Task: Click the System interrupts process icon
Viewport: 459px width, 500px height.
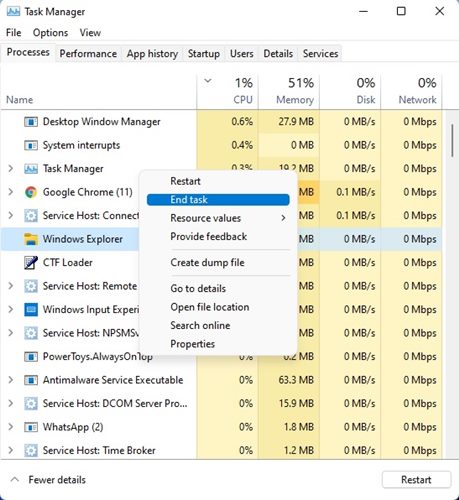Action: pyautogui.click(x=31, y=145)
